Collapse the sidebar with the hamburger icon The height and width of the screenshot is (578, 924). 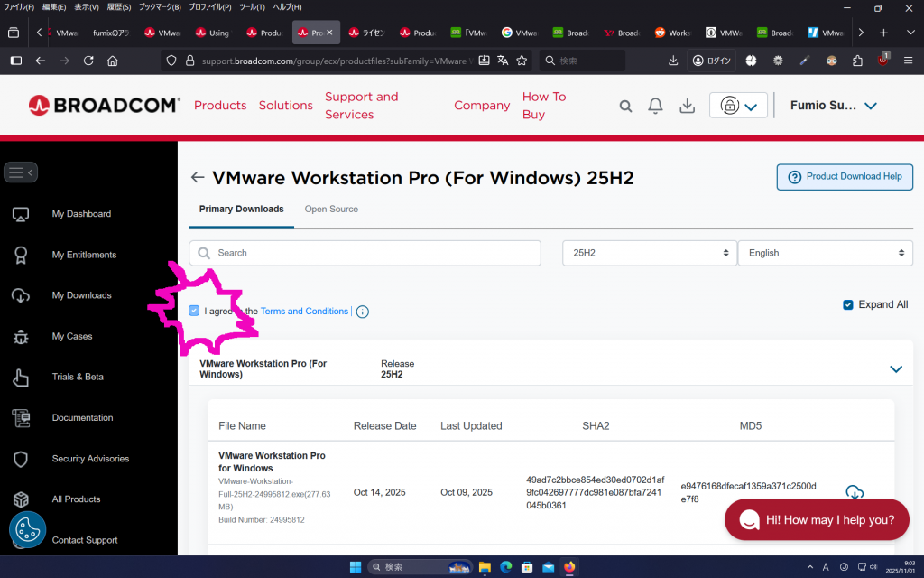click(21, 172)
